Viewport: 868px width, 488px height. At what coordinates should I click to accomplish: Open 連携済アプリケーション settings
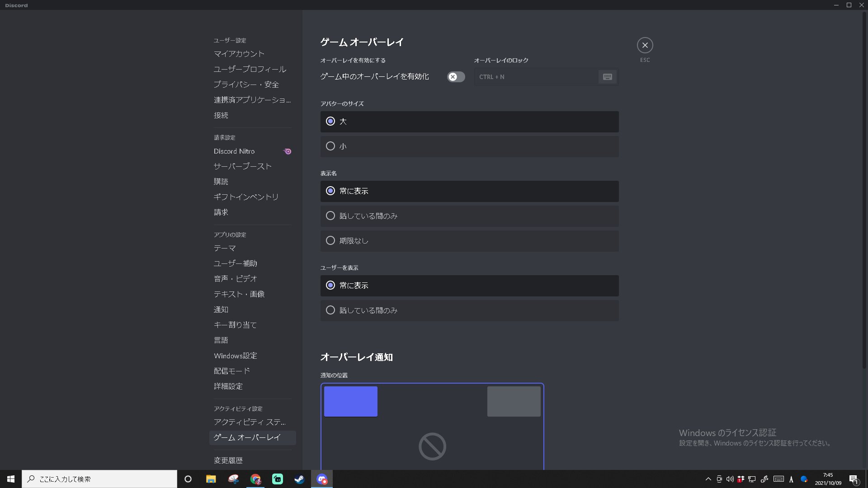click(252, 100)
